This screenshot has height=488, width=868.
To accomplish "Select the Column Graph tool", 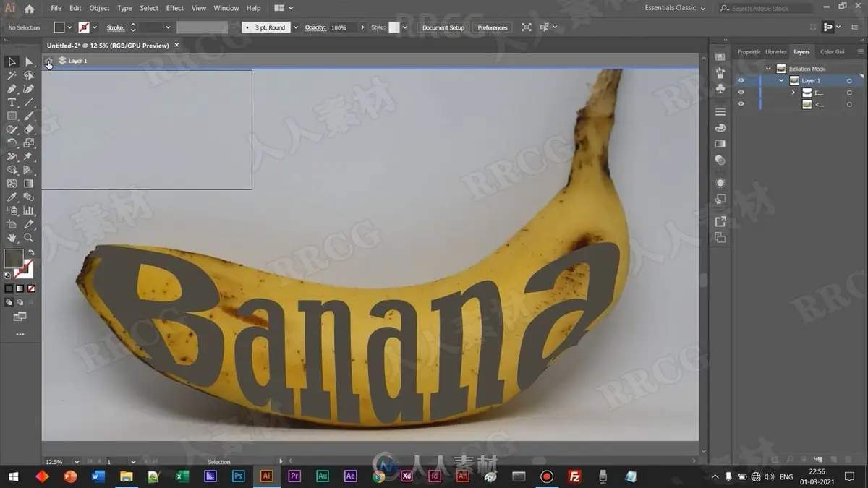I will 29,211.
